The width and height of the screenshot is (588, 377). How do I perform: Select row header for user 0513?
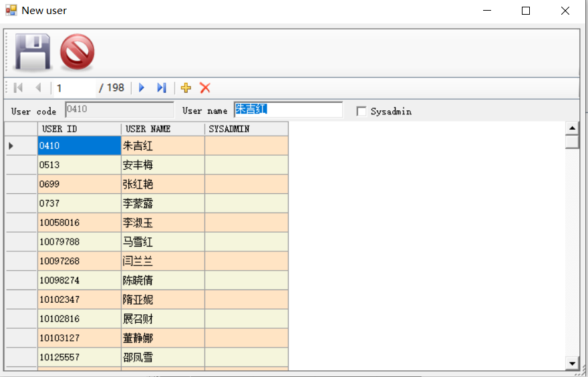pos(21,165)
